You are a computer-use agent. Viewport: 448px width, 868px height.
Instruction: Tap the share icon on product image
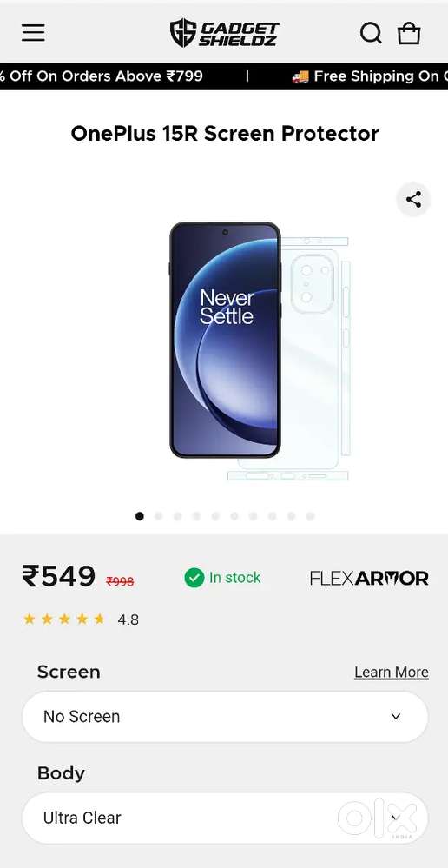coord(413,199)
